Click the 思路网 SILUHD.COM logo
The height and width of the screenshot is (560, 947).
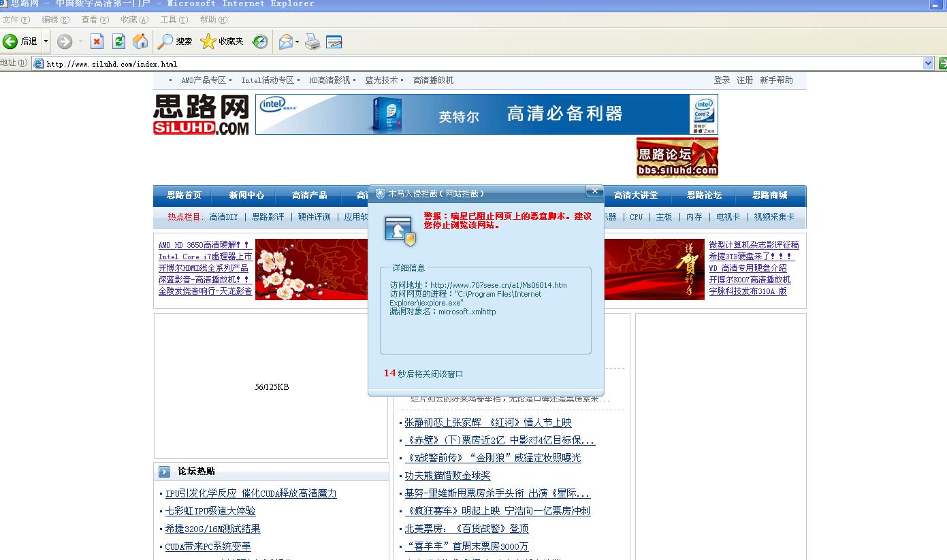[x=201, y=114]
